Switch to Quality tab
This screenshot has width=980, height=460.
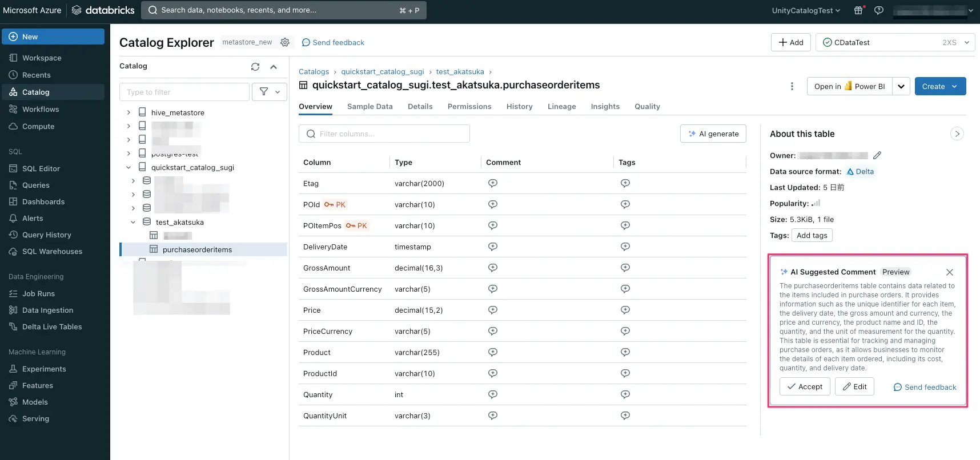pos(648,106)
